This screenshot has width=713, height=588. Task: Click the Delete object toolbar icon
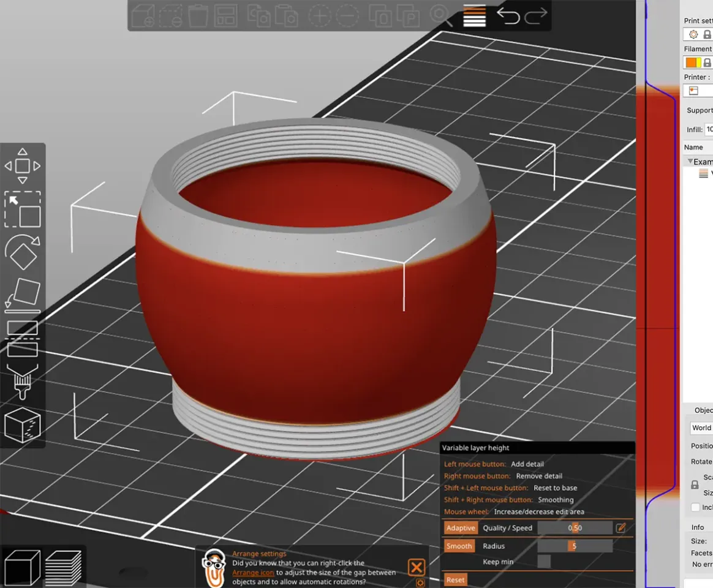pos(171,16)
